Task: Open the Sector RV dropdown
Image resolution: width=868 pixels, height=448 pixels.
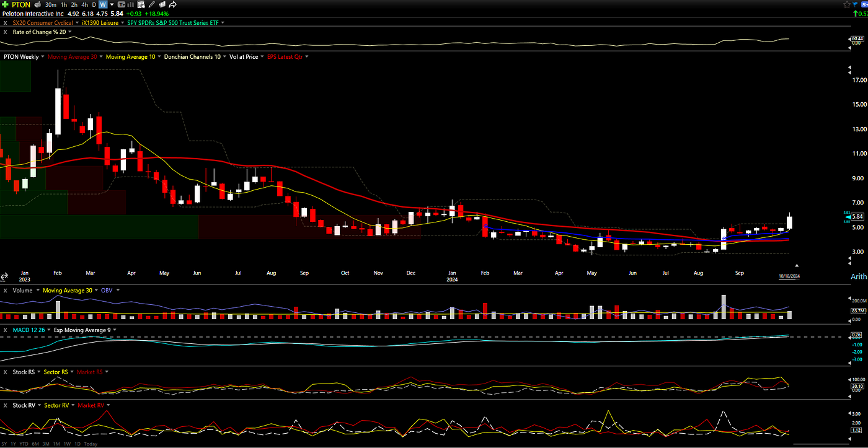Action: pos(74,405)
